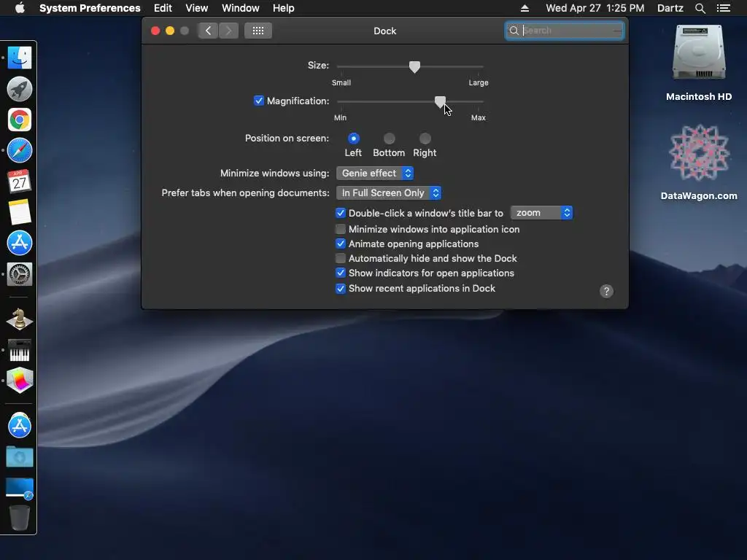Screen dimensions: 747x560
Task: Open System Preferences gear icon in Dock
Action: [x=20, y=274]
